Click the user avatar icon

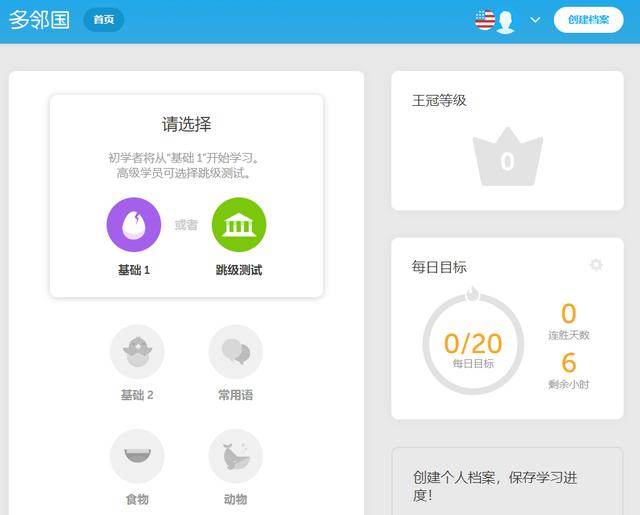(x=506, y=22)
